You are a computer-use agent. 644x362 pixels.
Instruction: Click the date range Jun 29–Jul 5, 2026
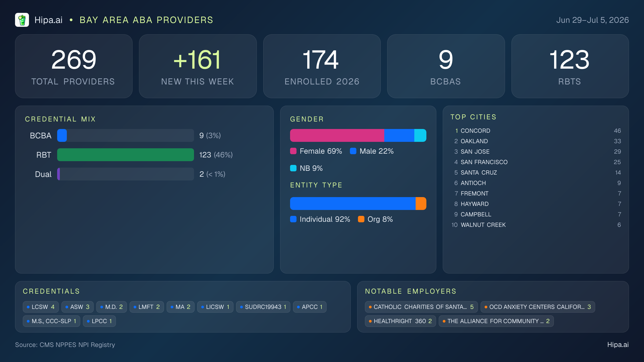[x=592, y=20]
